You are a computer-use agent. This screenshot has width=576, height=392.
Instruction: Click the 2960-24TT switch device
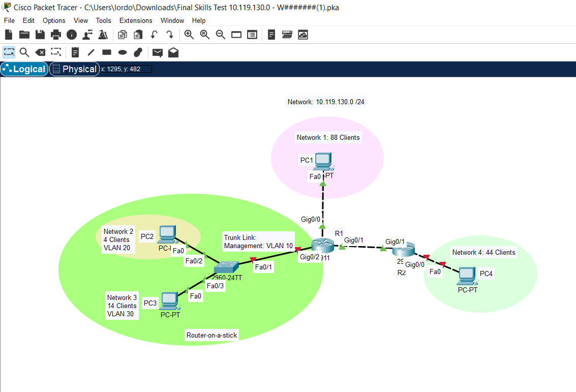pos(227,266)
